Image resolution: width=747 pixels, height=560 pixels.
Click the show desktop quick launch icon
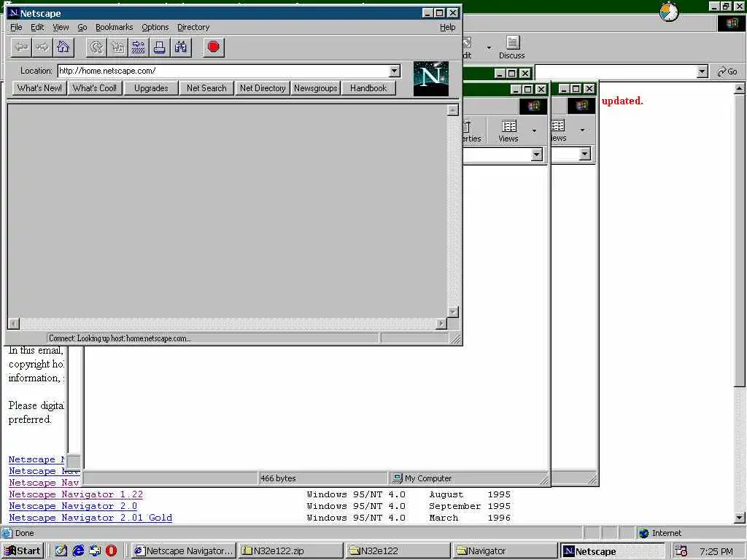pos(61,551)
